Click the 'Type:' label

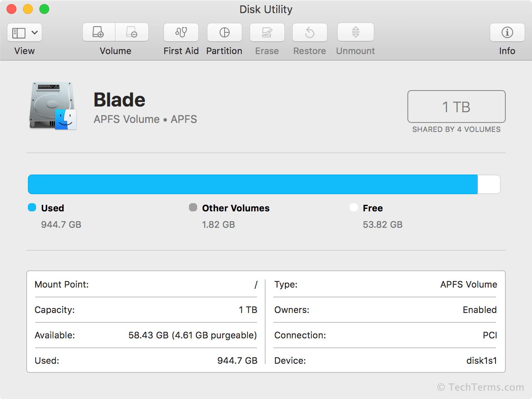286,284
